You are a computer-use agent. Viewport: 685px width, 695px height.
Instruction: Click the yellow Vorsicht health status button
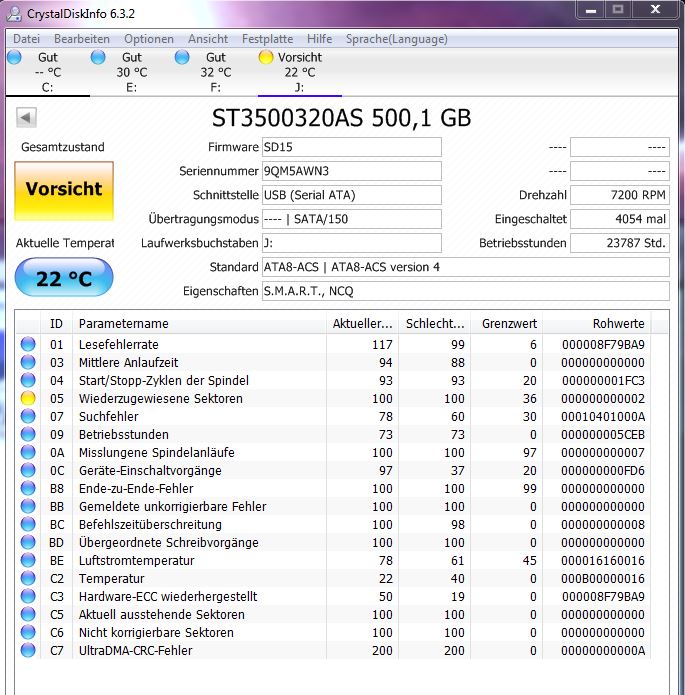click(64, 191)
